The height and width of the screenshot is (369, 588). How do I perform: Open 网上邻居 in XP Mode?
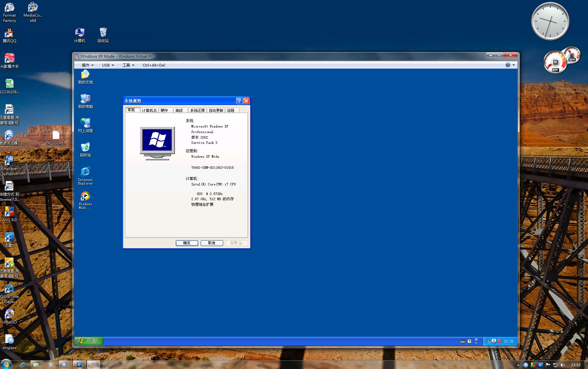coord(85,125)
